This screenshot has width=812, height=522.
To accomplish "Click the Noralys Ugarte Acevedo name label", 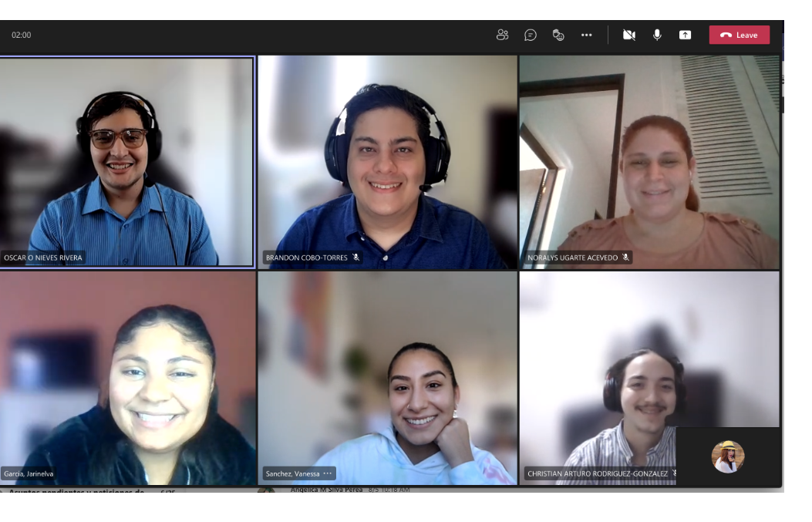I will tap(572, 258).
